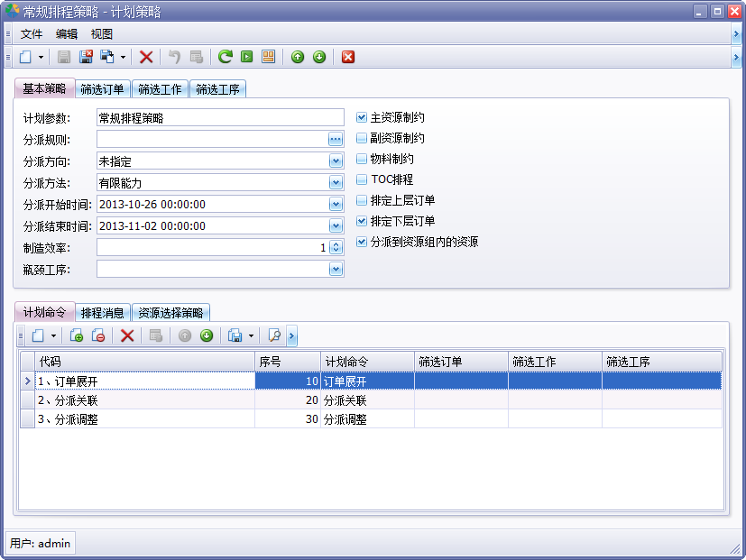Click the green up-arrow icon in main toolbar
The width and height of the screenshot is (746, 560).
coord(298,57)
